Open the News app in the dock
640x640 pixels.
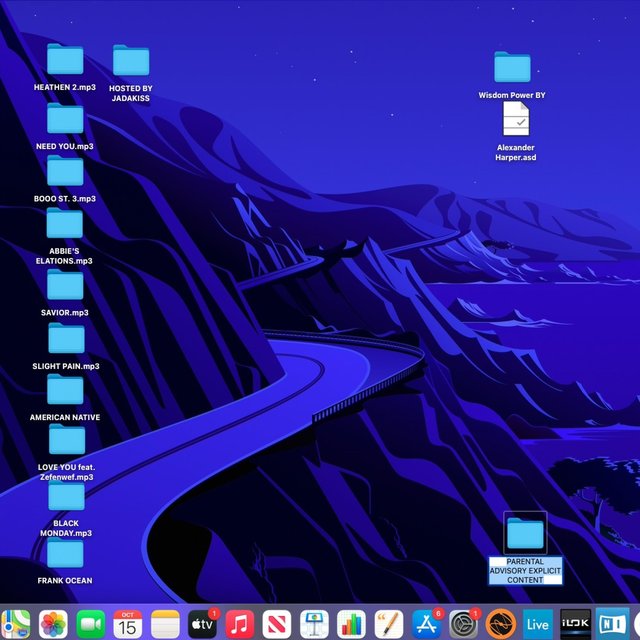pyautogui.click(x=277, y=624)
